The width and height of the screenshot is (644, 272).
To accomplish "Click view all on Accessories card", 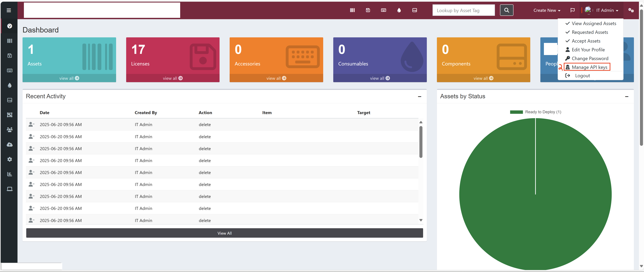I will [276, 78].
